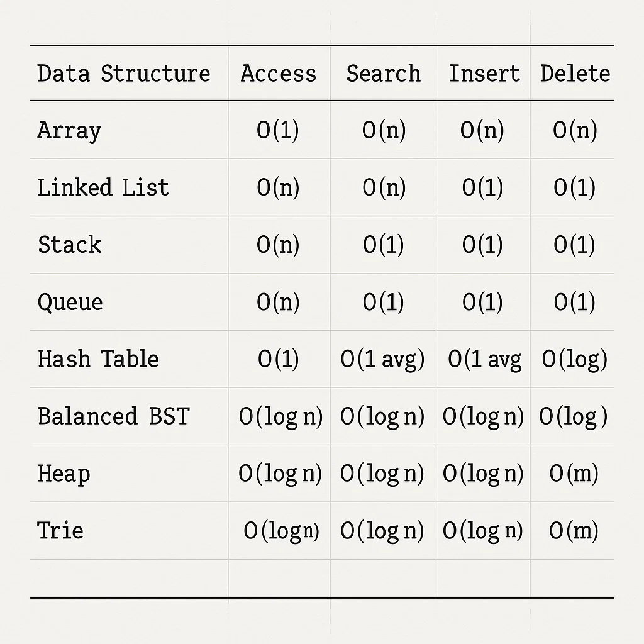The image size is (644, 644).
Task: Select the "Hash Table" row label
Action: coord(98,359)
